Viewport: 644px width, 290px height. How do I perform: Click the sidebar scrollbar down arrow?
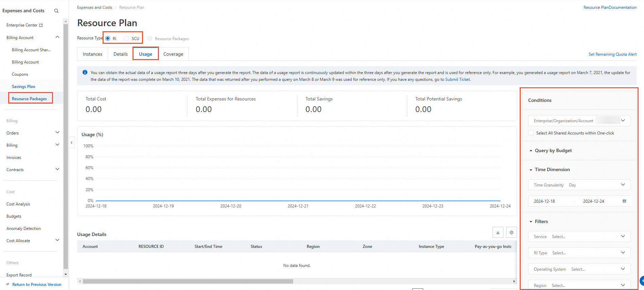66,274
